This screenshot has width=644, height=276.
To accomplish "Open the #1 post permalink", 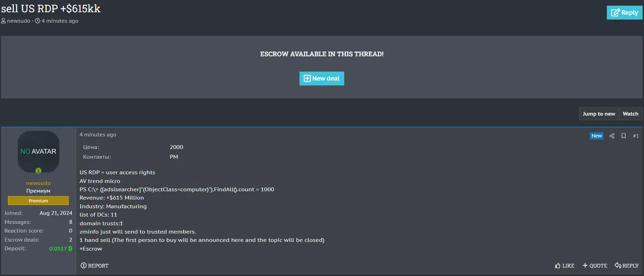I will point(636,136).
